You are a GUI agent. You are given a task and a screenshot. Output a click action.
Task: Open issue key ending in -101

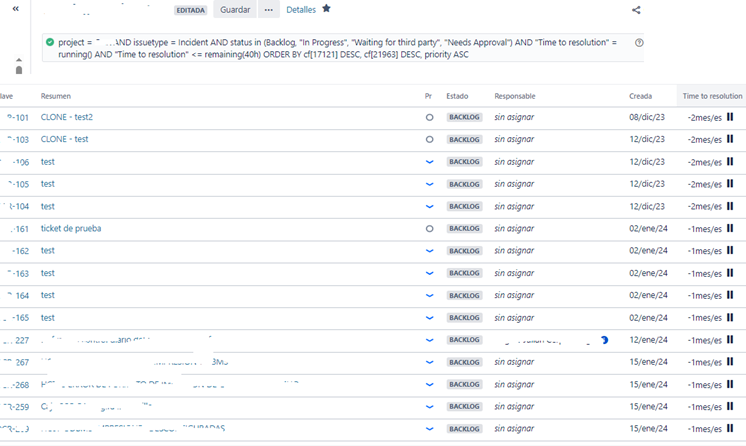click(x=18, y=118)
